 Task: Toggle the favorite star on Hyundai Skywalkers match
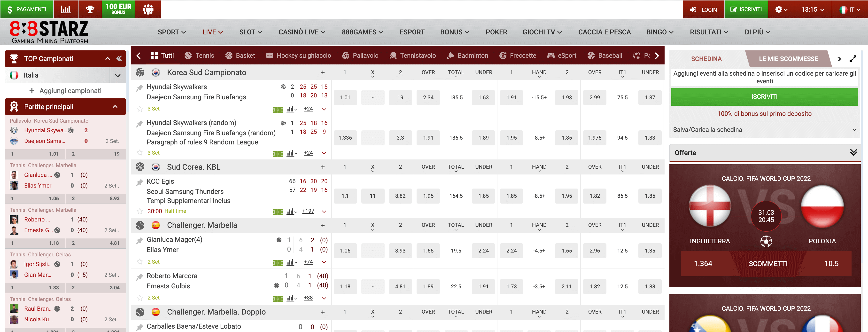139,109
